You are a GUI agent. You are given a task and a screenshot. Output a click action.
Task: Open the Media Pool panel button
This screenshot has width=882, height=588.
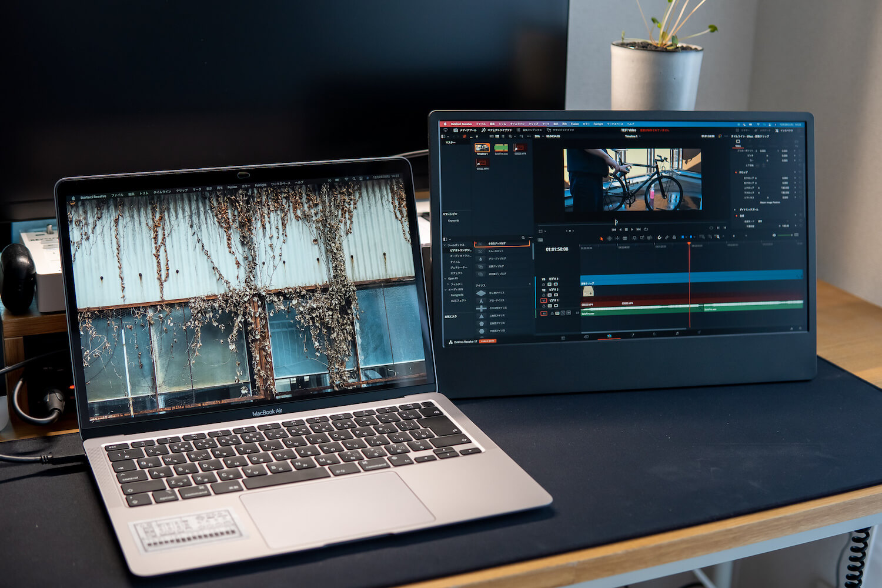coord(465,130)
